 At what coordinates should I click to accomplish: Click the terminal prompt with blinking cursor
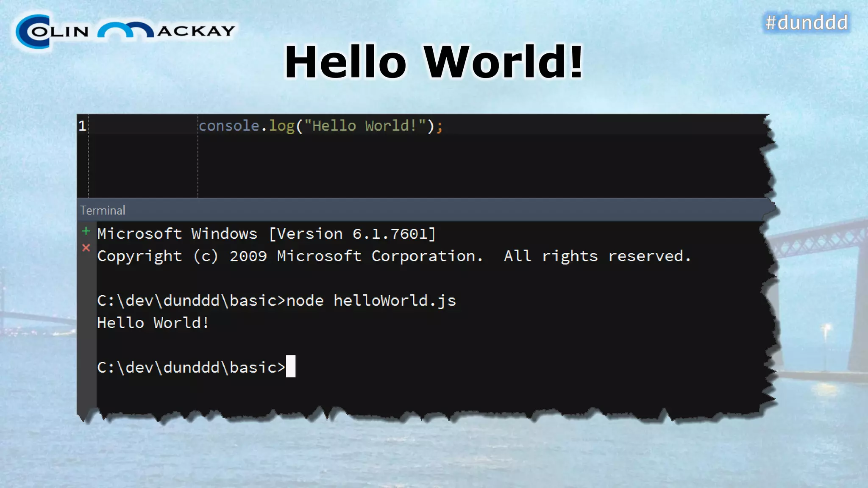(x=196, y=367)
